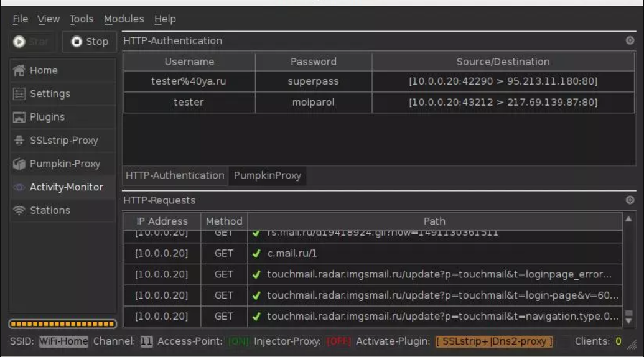644x357 pixels.
Task: Click Injector-Proxy OFF status indicator
Action: (339, 341)
